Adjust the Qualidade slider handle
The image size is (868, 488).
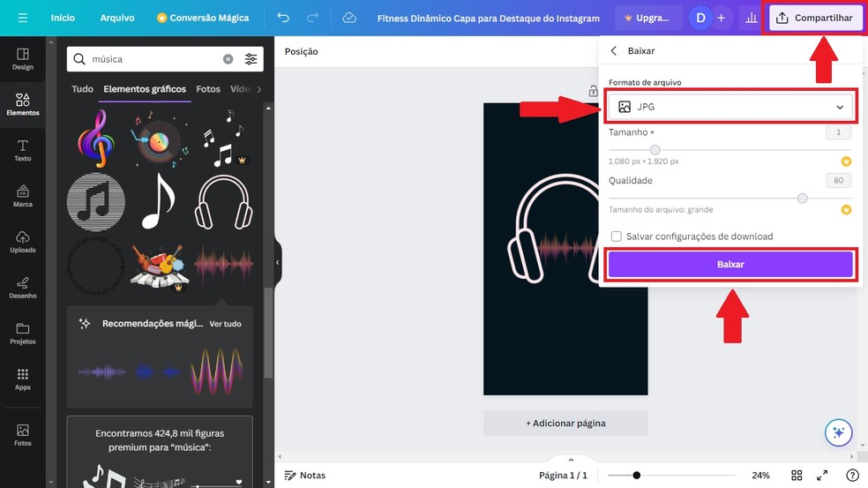pyautogui.click(x=802, y=198)
